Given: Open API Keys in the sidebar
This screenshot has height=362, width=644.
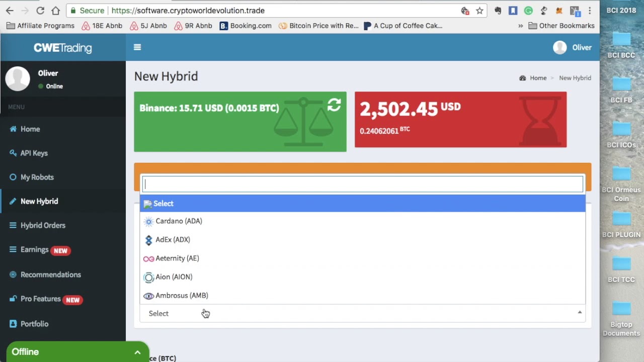Looking at the screenshot, I should (63, 153).
